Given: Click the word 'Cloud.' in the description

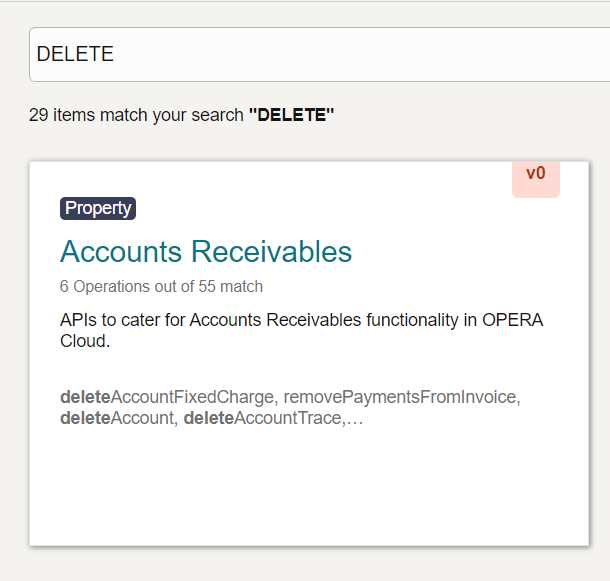Looking at the screenshot, I should pyautogui.click(x=84, y=341).
